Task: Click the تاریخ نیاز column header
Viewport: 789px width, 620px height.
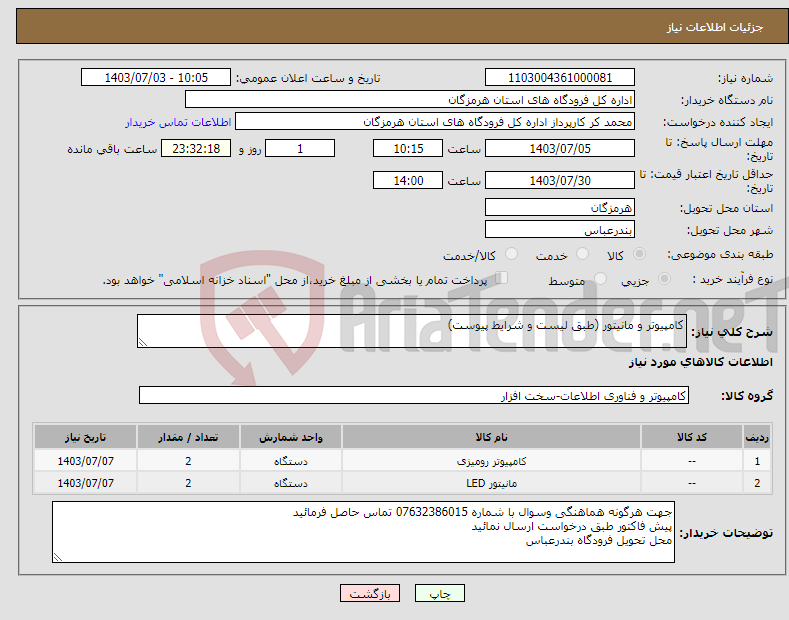Action: (86, 437)
